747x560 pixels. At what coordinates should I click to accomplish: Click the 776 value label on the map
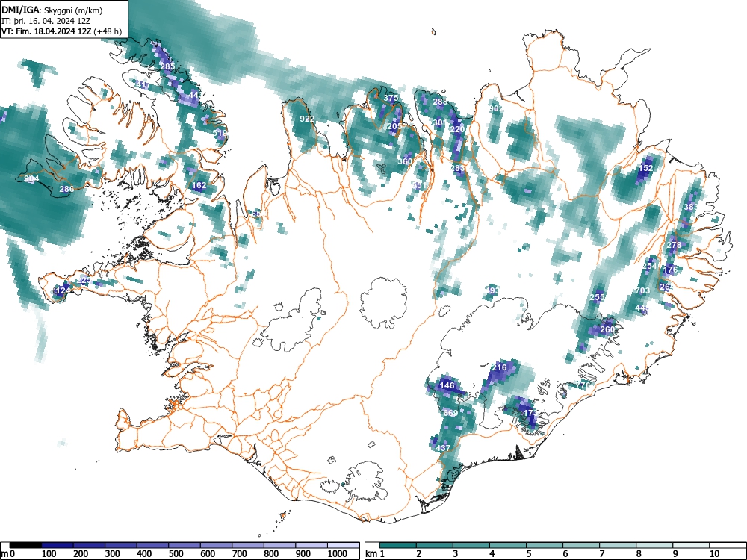coord(583,385)
